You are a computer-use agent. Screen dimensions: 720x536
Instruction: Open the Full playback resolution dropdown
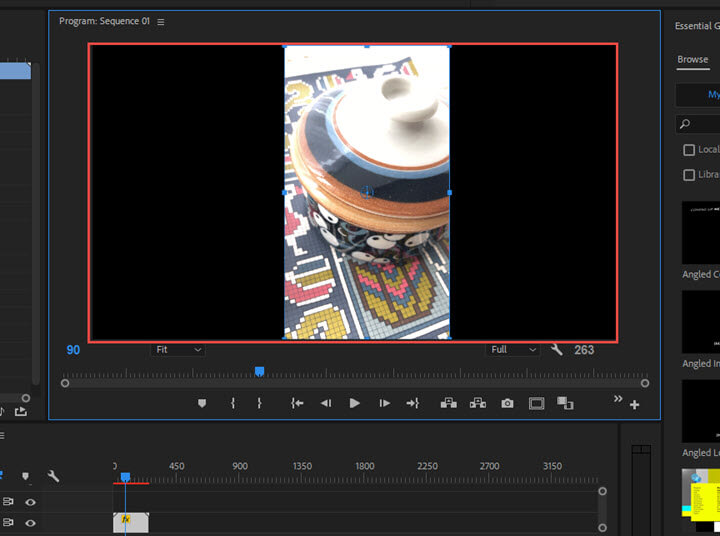(x=513, y=350)
